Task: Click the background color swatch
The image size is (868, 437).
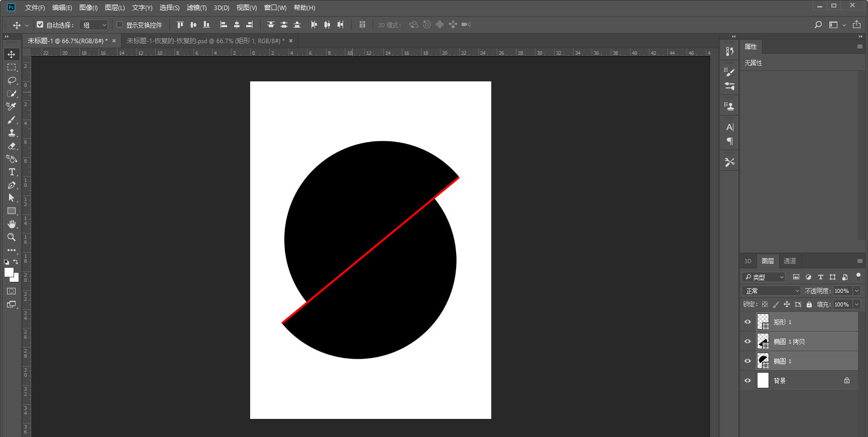Action: 16,278
